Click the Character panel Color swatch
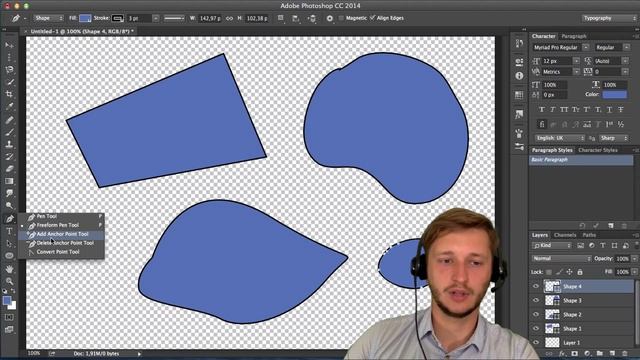 click(x=615, y=94)
